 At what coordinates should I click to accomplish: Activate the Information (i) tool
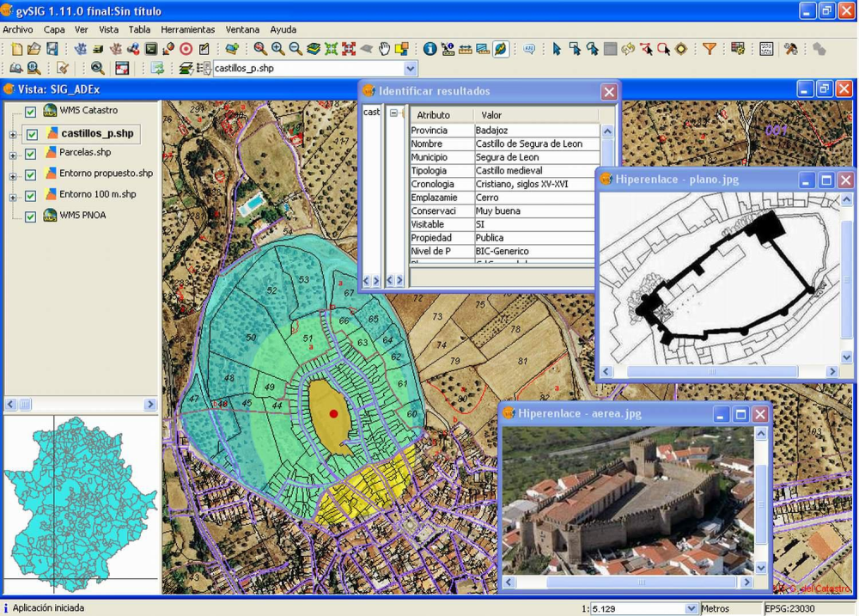tap(429, 49)
